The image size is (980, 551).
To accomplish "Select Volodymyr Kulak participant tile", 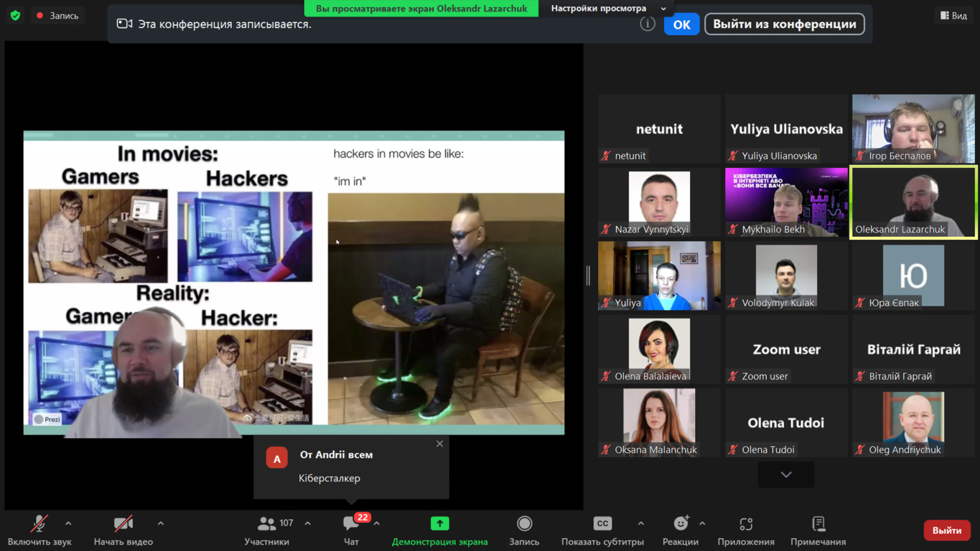I will tap(786, 275).
